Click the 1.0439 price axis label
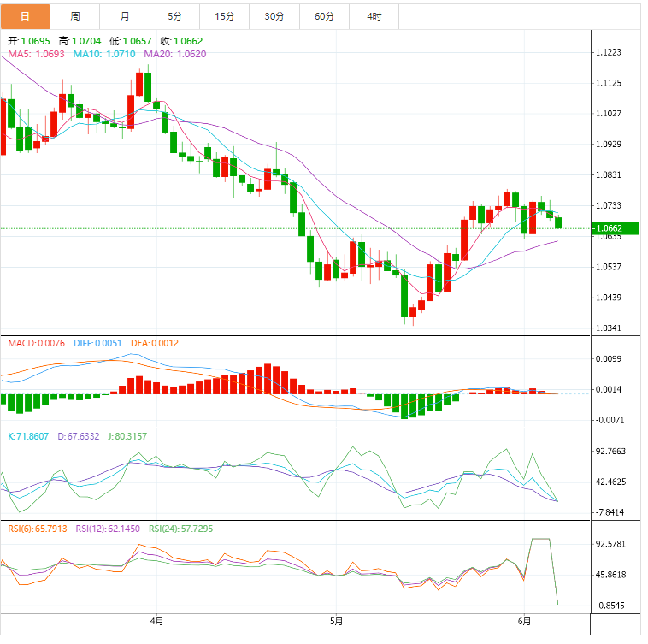 [609, 298]
